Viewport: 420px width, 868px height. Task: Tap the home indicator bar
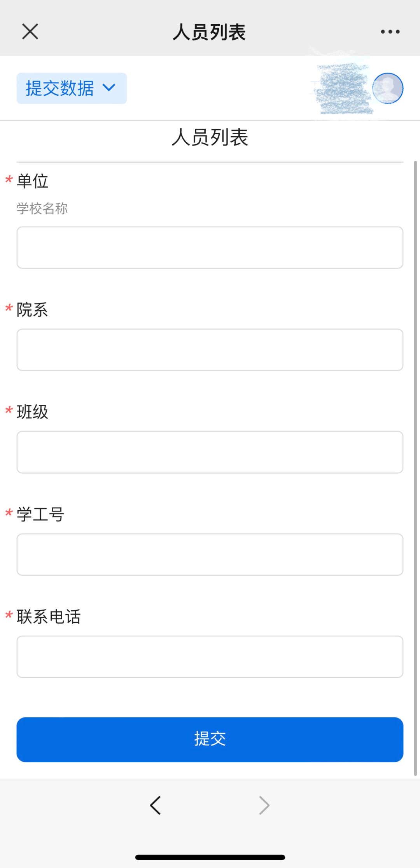(210, 857)
